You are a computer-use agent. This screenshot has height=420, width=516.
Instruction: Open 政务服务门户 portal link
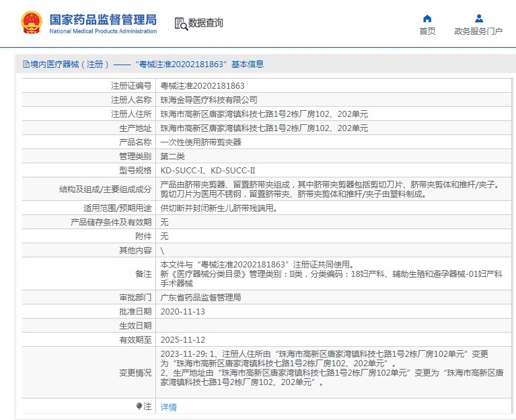coord(478,31)
